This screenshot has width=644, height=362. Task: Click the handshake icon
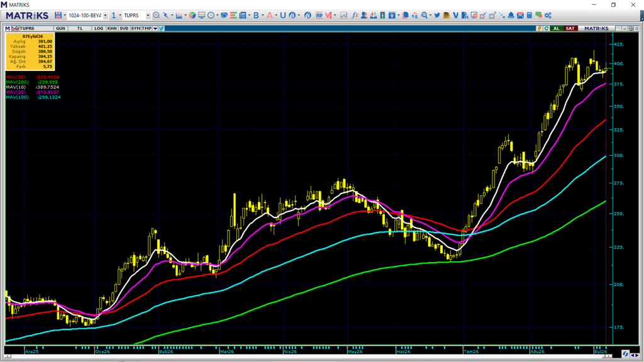224,15
